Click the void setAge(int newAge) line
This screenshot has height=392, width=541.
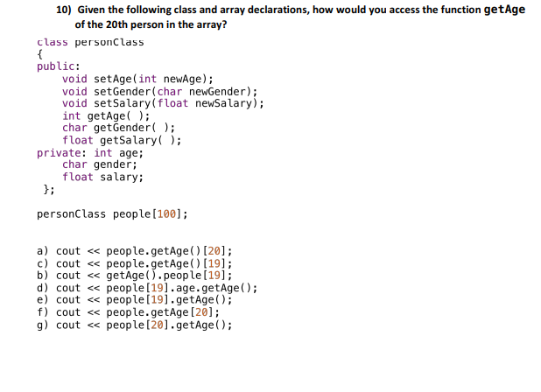(x=138, y=79)
